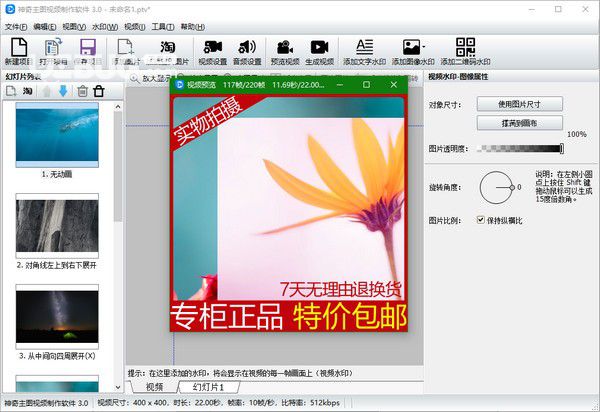Image resolution: width=600 pixels, height=412 pixels.
Task: Click the flower preview image in 视频预览
Action: (289, 213)
